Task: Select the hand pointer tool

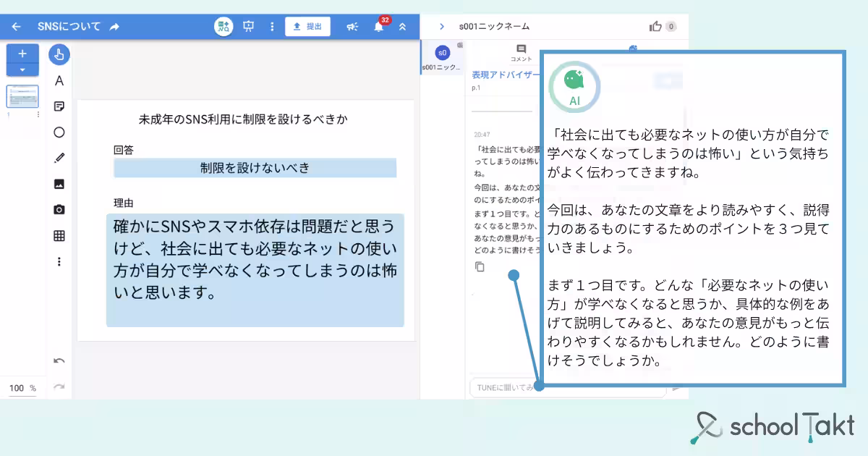Action: point(59,54)
